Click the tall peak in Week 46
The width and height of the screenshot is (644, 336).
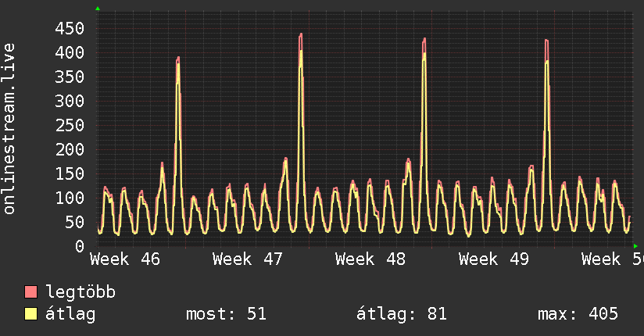pos(178,59)
